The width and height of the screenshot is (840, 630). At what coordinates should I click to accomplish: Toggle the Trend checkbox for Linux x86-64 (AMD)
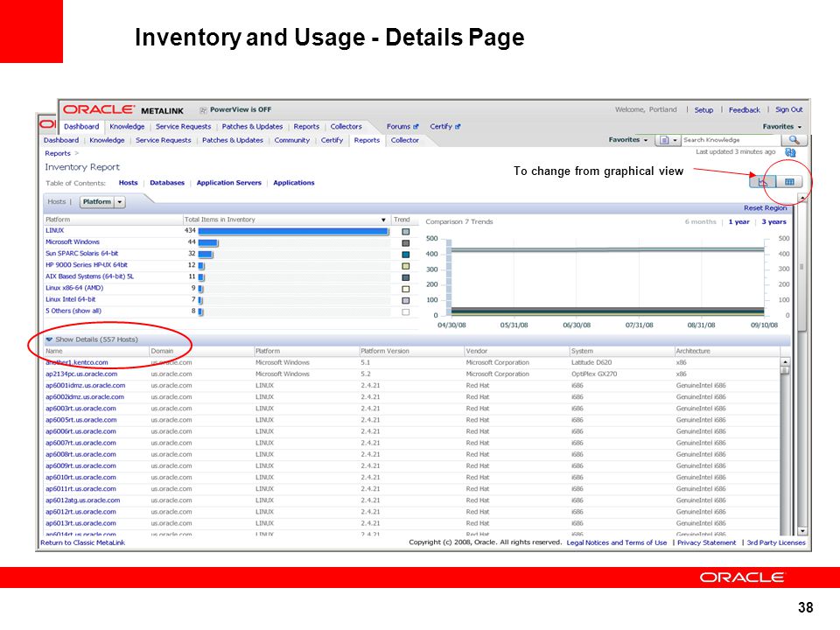(x=405, y=289)
